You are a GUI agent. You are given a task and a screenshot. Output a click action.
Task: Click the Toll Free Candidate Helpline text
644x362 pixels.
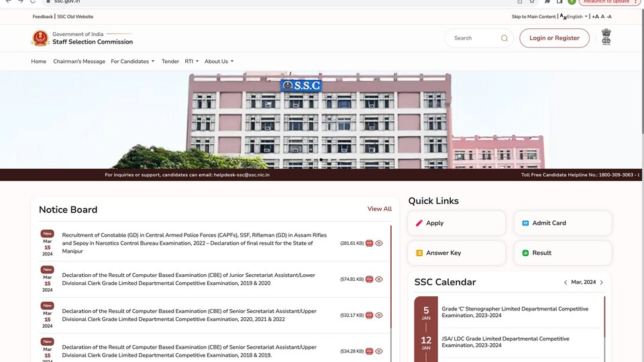[580, 175]
